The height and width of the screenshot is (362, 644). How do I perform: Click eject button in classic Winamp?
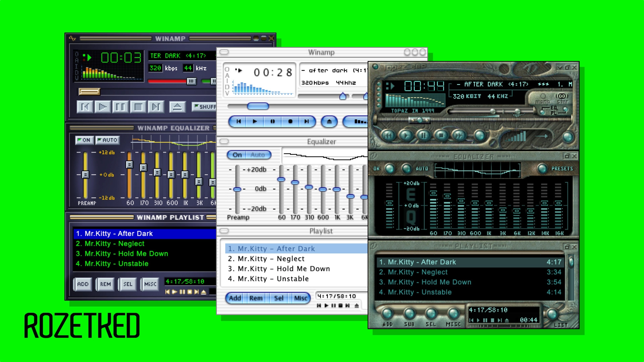[x=177, y=107]
